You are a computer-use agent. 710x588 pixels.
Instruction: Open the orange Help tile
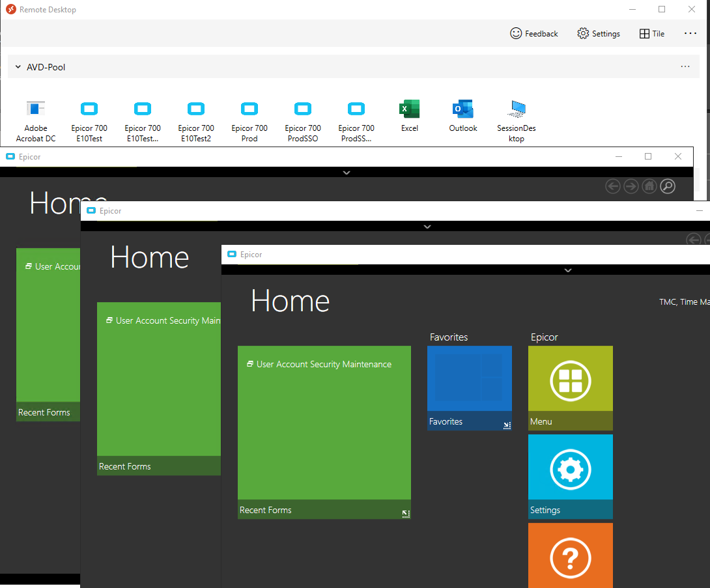(571, 555)
